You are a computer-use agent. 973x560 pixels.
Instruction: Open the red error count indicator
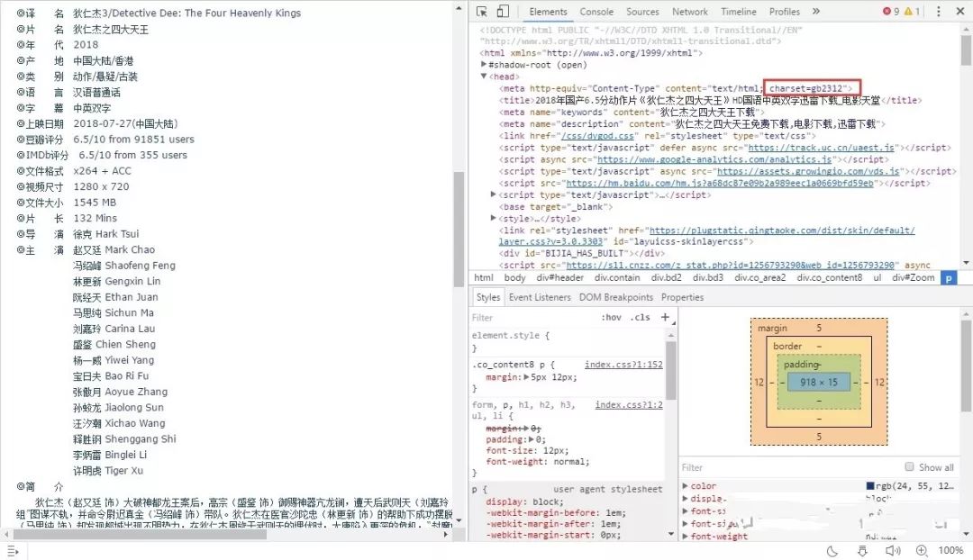coord(891,11)
